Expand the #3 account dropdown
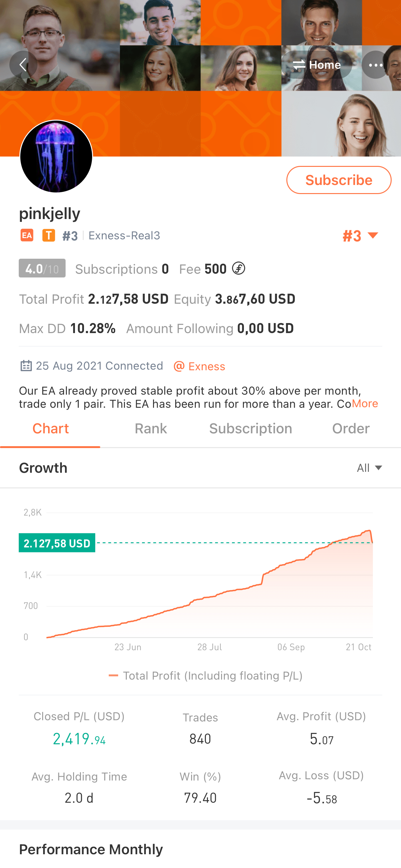 click(360, 236)
